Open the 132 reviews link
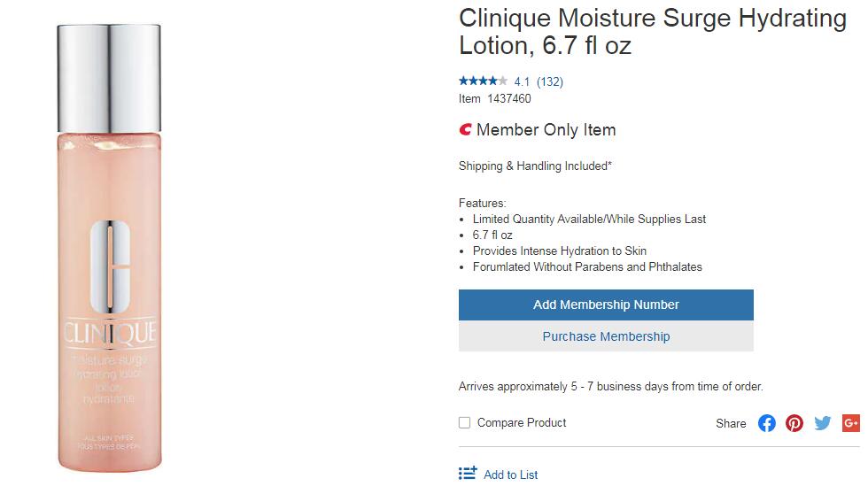 coord(550,81)
